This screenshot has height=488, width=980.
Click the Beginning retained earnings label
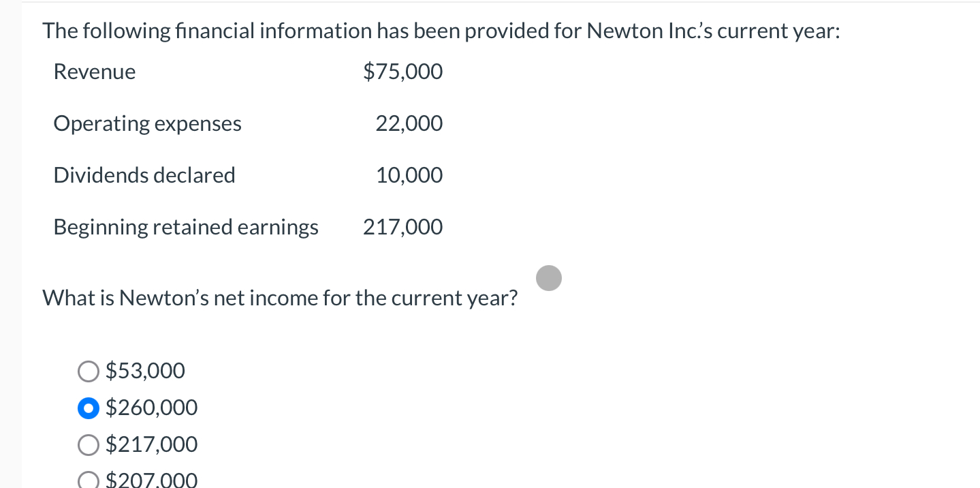coord(186,228)
